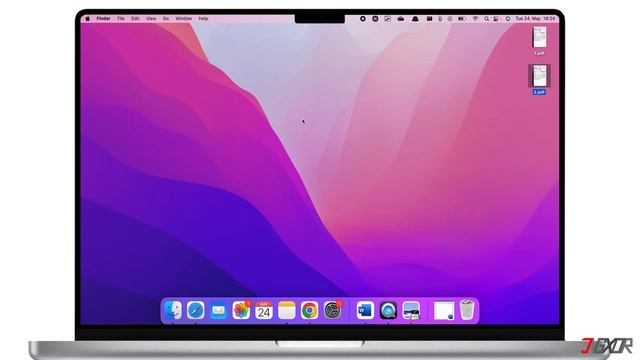Launch Google Chrome from the Dock
The width and height of the screenshot is (640, 360).
click(x=309, y=311)
